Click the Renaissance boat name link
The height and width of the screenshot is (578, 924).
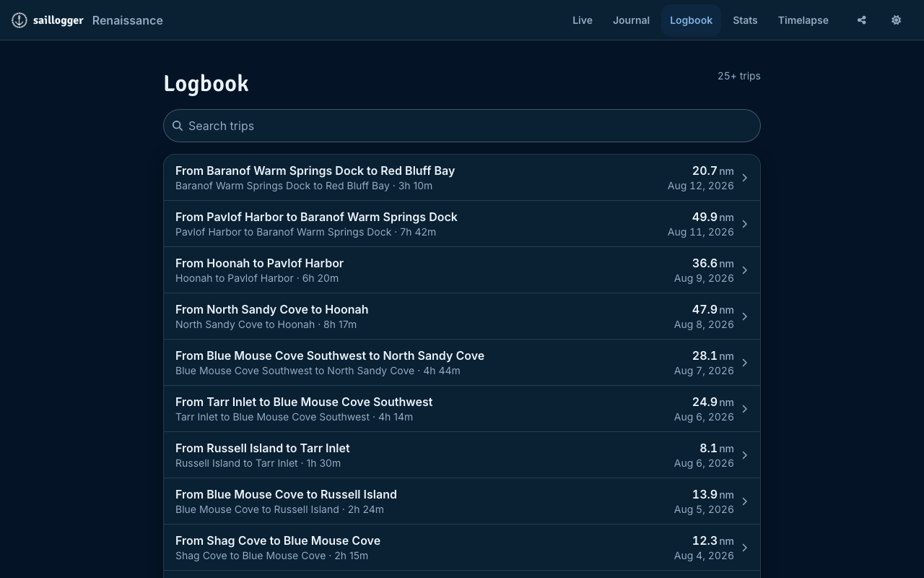click(128, 20)
